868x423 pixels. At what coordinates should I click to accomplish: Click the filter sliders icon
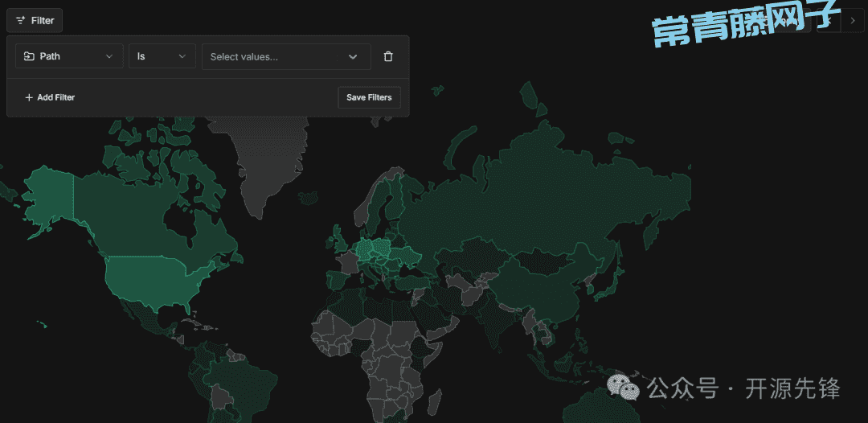pos(21,20)
